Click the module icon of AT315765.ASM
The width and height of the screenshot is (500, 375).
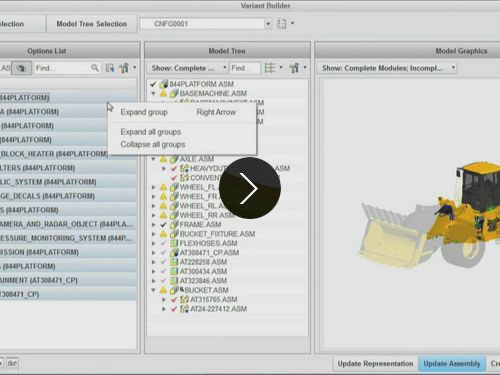[184, 299]
